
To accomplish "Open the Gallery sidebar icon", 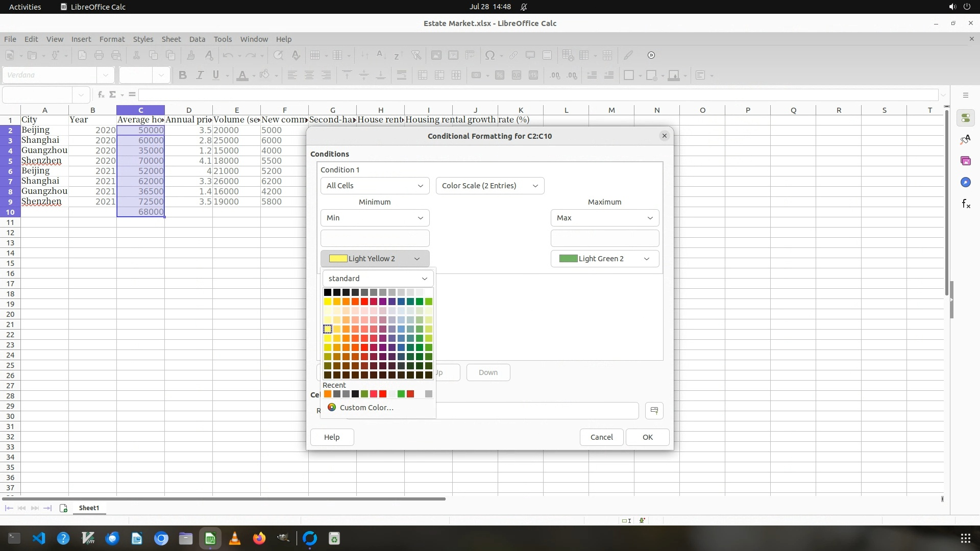I will [965, 161].
